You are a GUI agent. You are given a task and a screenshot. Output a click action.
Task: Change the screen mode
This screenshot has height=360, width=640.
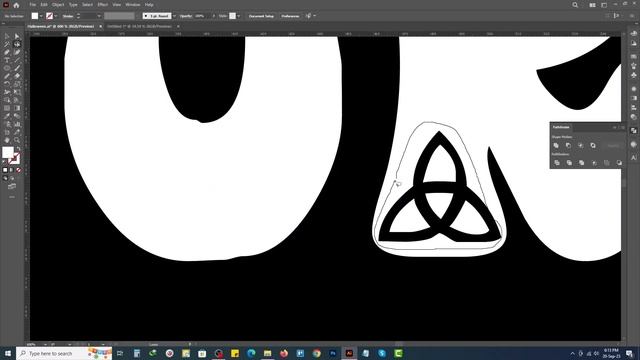(x=12, y=187)
